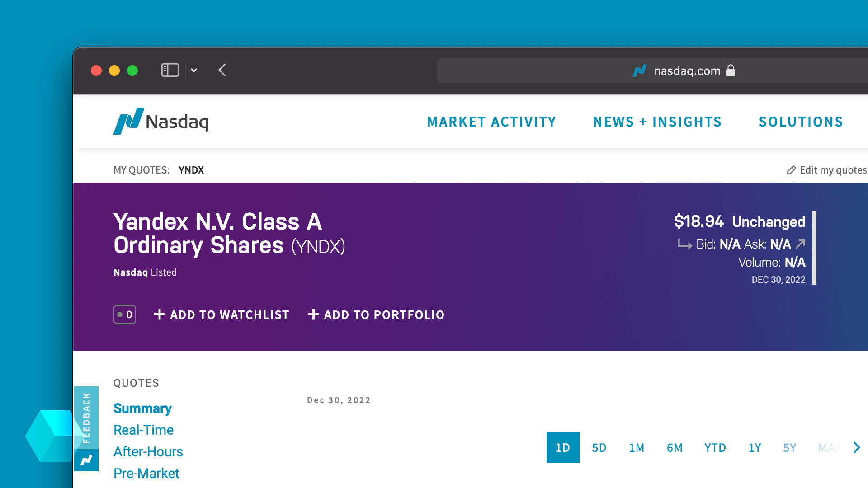Click the Nasdaq icon under Feedback tab
Viewport: 868px width, 488px height.
click(x=86, y=460)
